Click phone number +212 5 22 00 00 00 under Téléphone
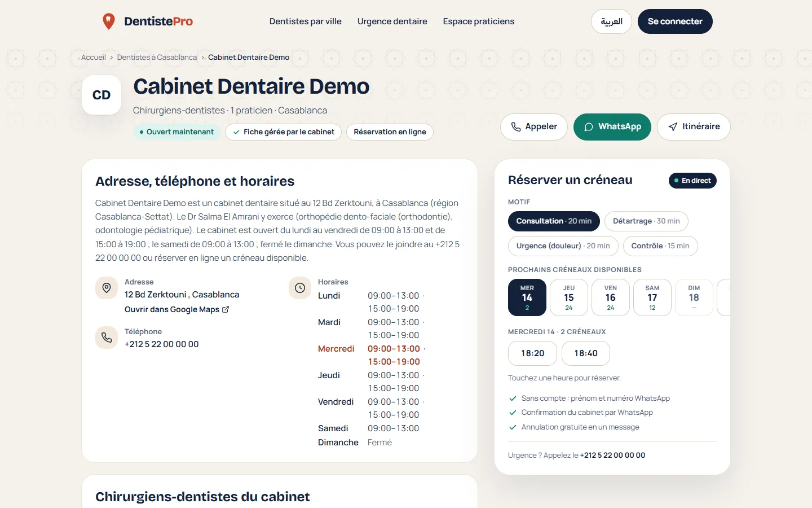The width and height of the screenshot is (812, 508). point(162,344)
